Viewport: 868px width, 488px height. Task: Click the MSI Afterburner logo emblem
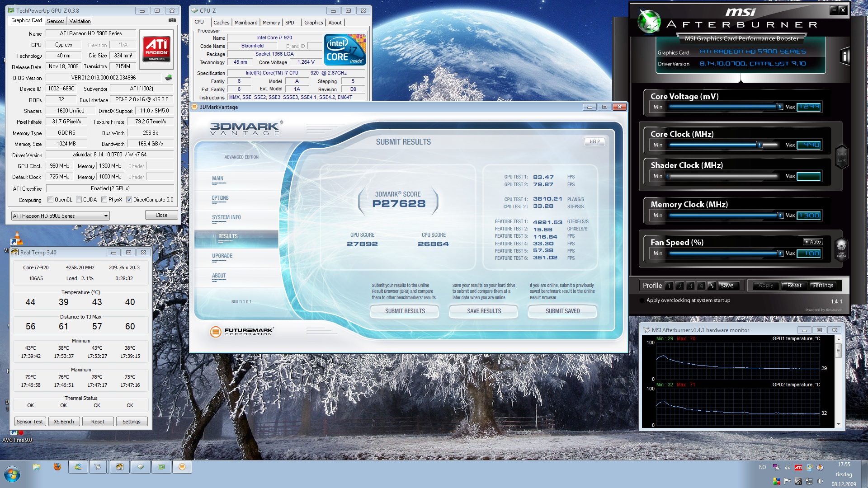pos(649,21)
